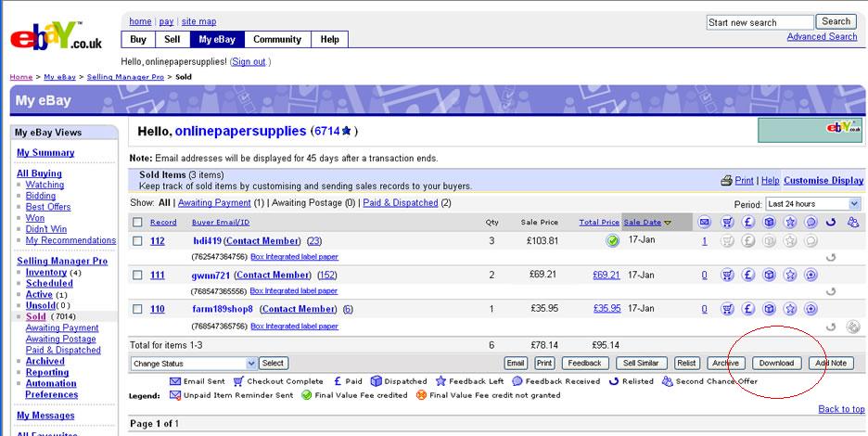Open the Help tab

coord(329,39)
